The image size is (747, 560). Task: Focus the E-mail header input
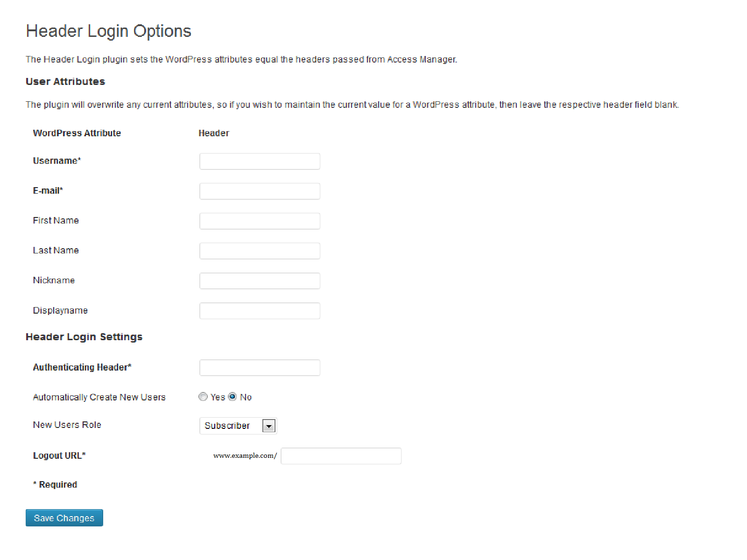coord(259,191)
